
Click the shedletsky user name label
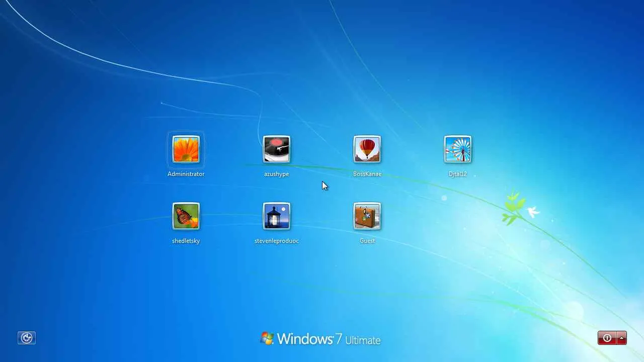pos(186,241)
